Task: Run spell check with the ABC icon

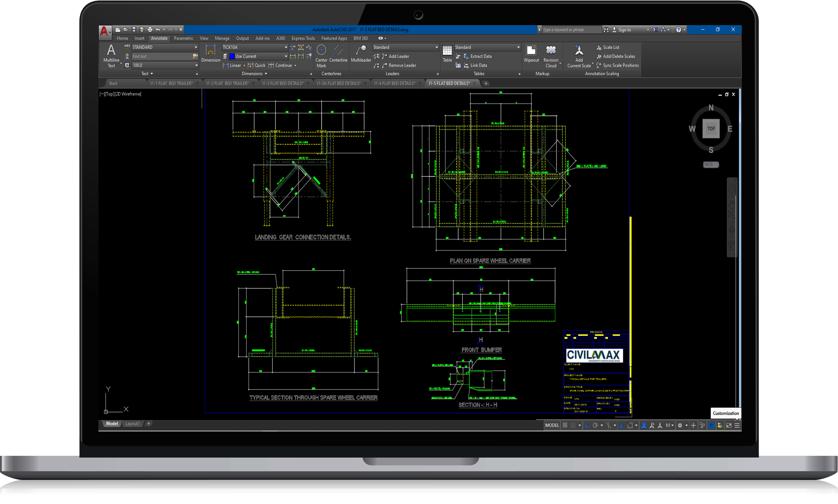Action: [127, 47]
